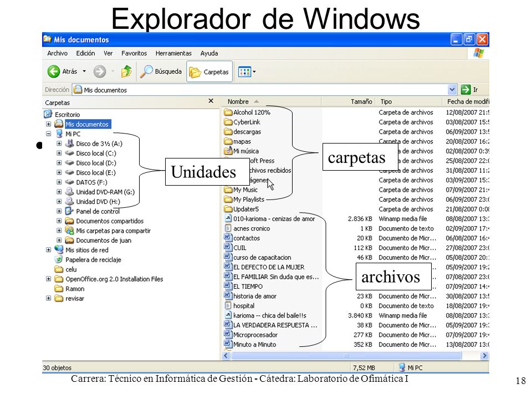Screen dimensions: 532x399
Task: Select the celu folder in tree
Action: click(x=71, y=269)
